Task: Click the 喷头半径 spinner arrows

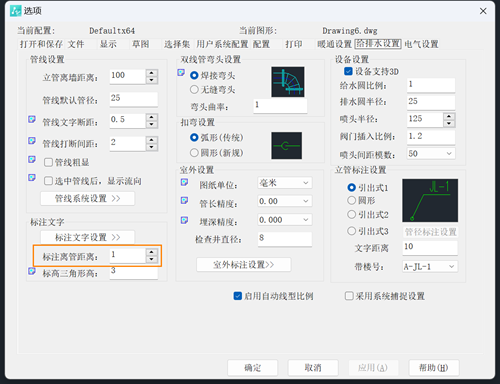Action: pos(449,120)
